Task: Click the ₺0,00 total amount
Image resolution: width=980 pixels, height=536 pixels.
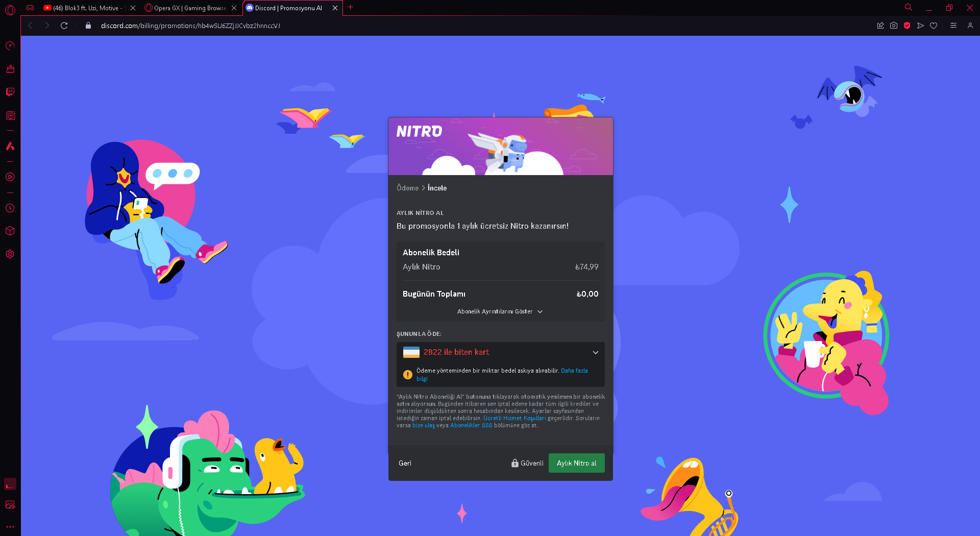Action: tap(587, 294)
